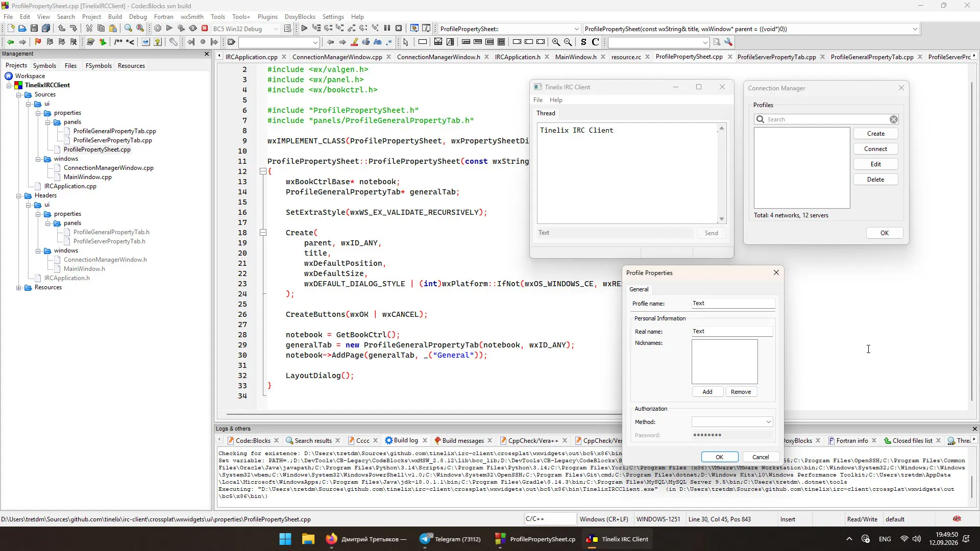Click Add under the Nicknames list
This screenshot has height=551, width=980.
707,392
